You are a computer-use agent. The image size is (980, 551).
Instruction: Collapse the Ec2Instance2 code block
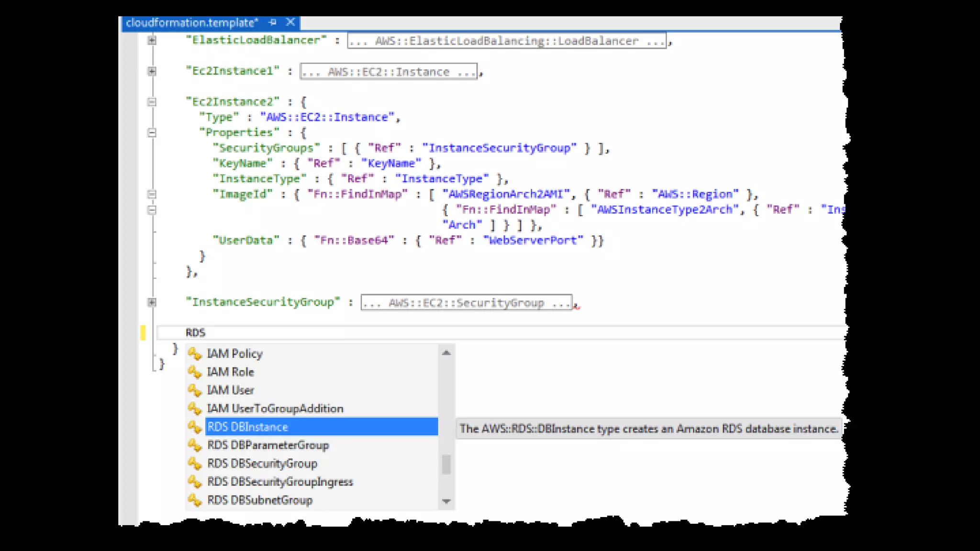(x=152, y=102)
